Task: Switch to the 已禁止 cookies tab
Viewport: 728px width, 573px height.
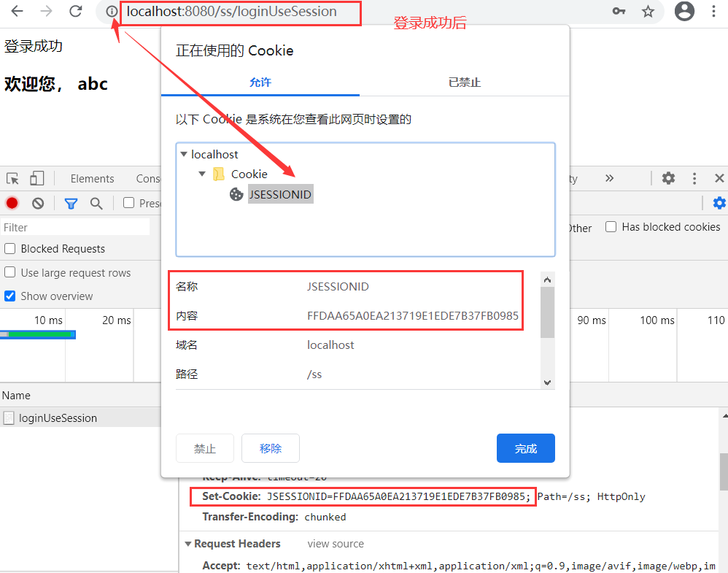Action: [465, 82]
